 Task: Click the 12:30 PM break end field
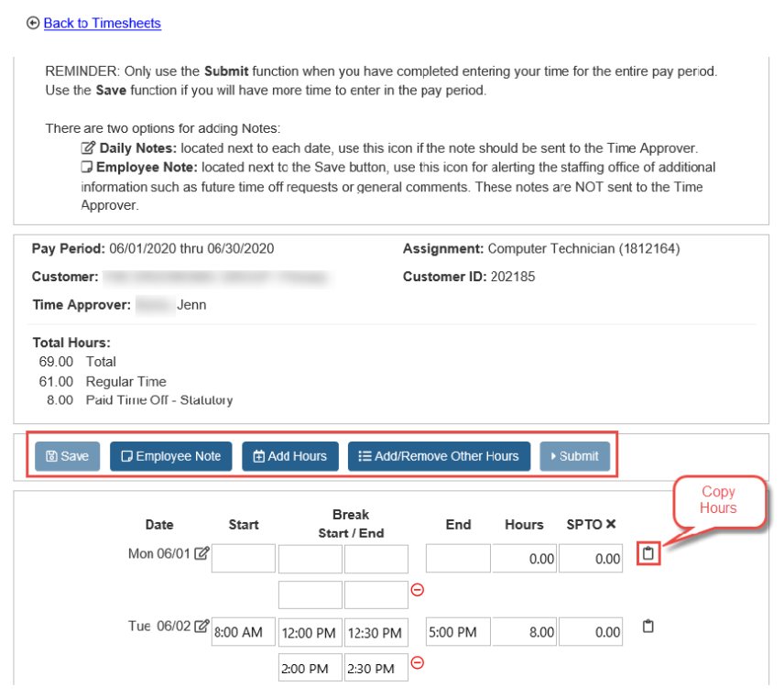(x=376, y=631)
